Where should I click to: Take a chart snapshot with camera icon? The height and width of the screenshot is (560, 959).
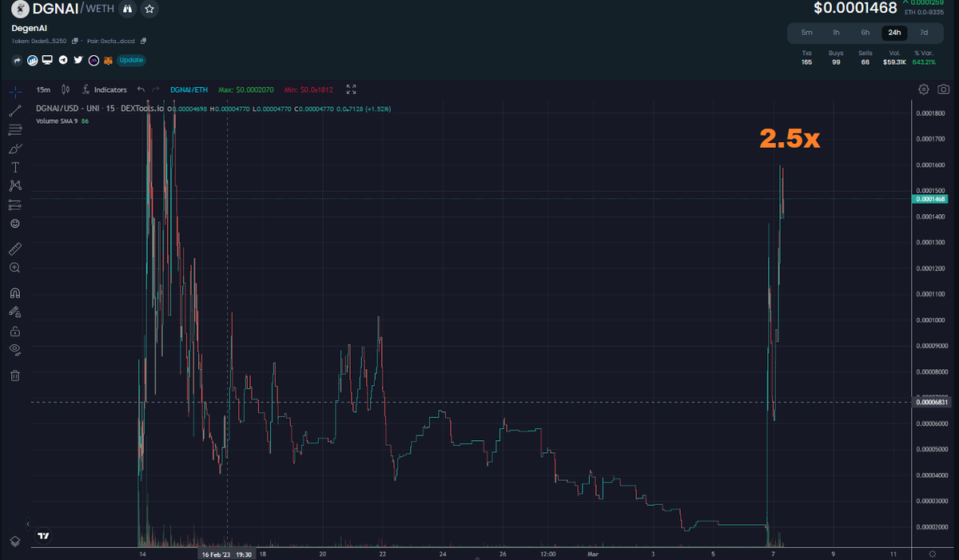tap(944, 89)
